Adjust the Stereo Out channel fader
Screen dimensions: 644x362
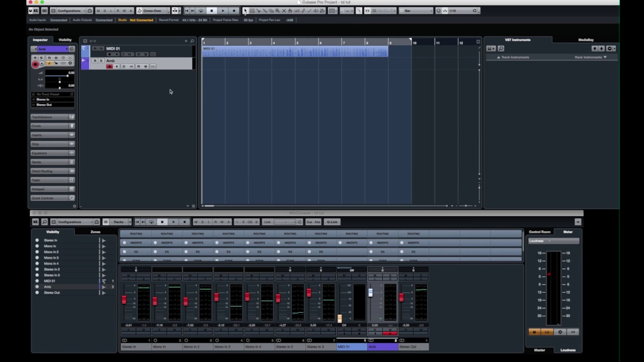pyautogui.click(x=401, y=298)
